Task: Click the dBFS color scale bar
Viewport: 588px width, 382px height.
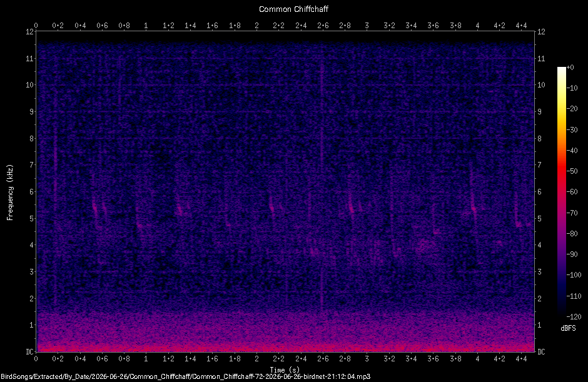Action: (561, 192)
